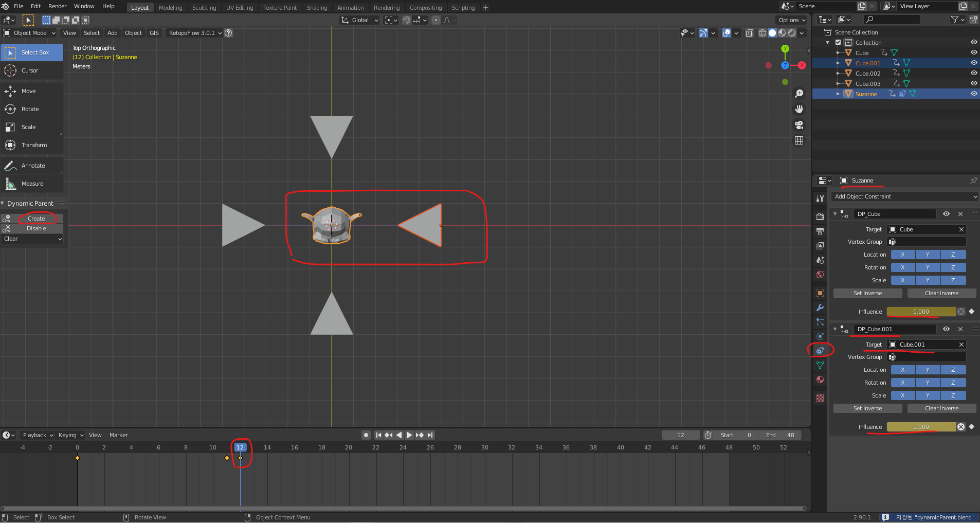The image size is (980, 523).
Task: Select the Rotate tool
Action: (x=32, y=109)
